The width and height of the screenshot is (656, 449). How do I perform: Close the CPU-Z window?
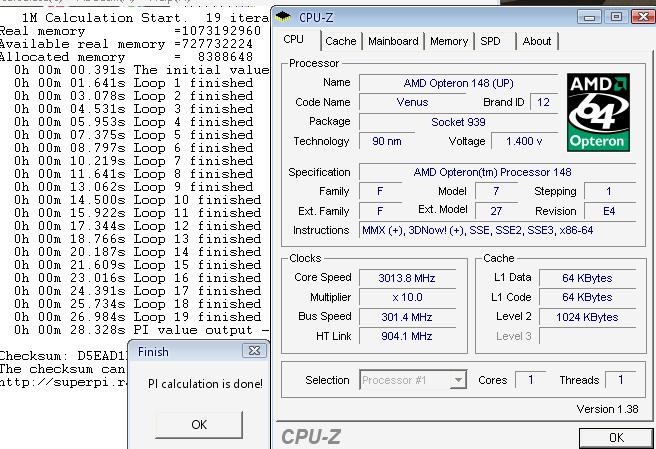[642, 17]
